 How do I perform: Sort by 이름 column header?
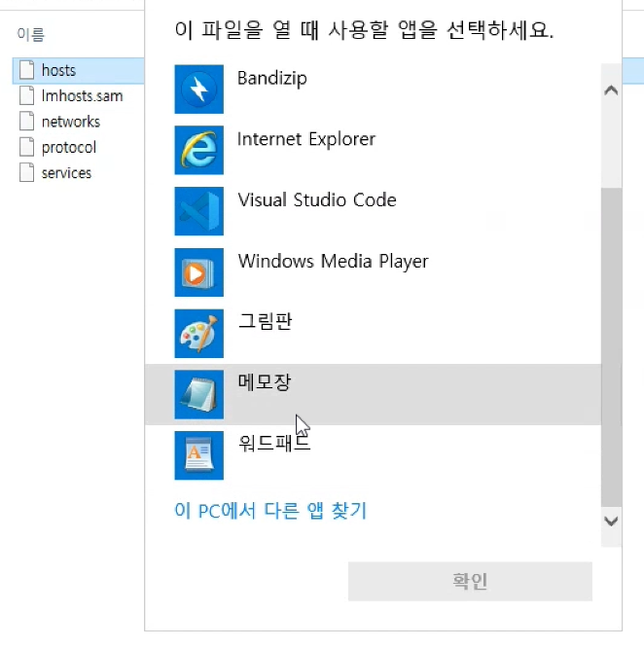pyautogui.click(x=30, y=34)
